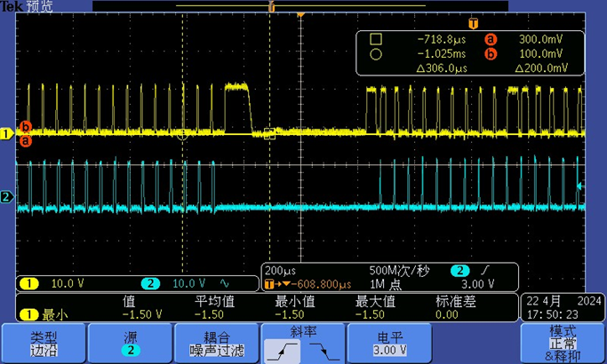Click the red cursor 'b' marker on the left edge
Screen dimensions: 607x364
[x=25, y=127]
